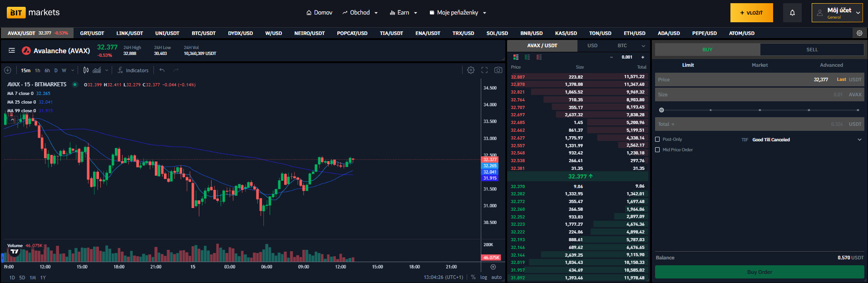Click the undo arrow on chart toolbar
Screen dimensions: 868x283
162,70
